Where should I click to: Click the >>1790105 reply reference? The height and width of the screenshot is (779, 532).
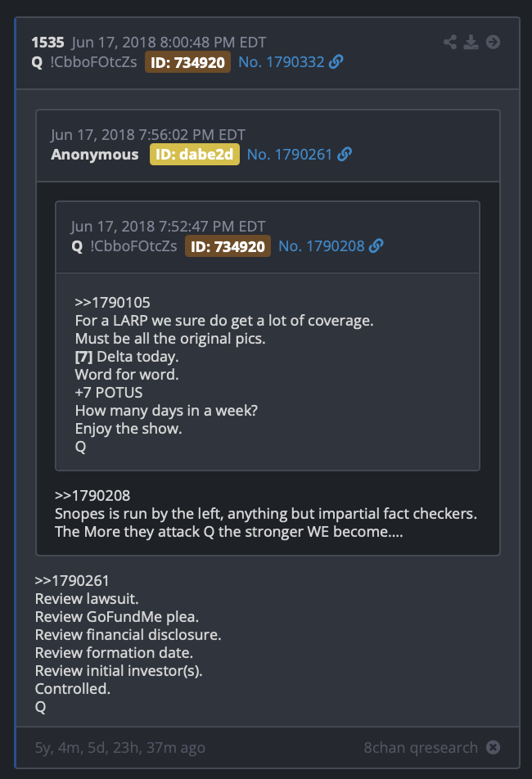tap(112, 303)
